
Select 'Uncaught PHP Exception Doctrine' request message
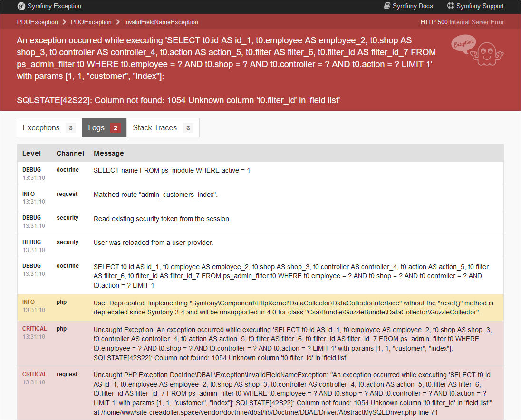pyautogui.click(x=293, y=394)
